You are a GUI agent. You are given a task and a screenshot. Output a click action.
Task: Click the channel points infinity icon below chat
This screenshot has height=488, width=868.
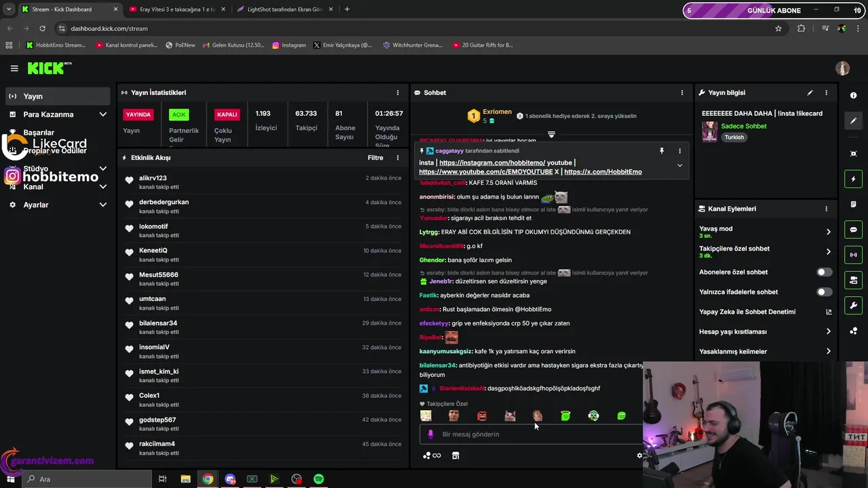coord(432,455)
